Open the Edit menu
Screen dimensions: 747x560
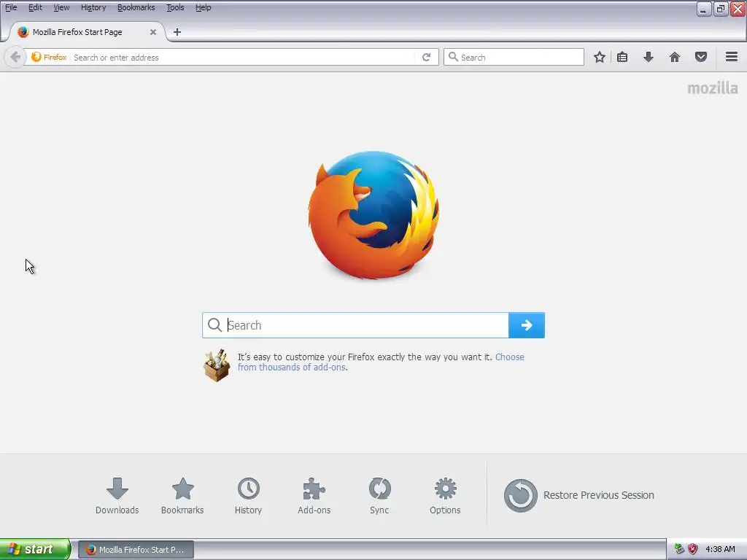pos(35,7)
